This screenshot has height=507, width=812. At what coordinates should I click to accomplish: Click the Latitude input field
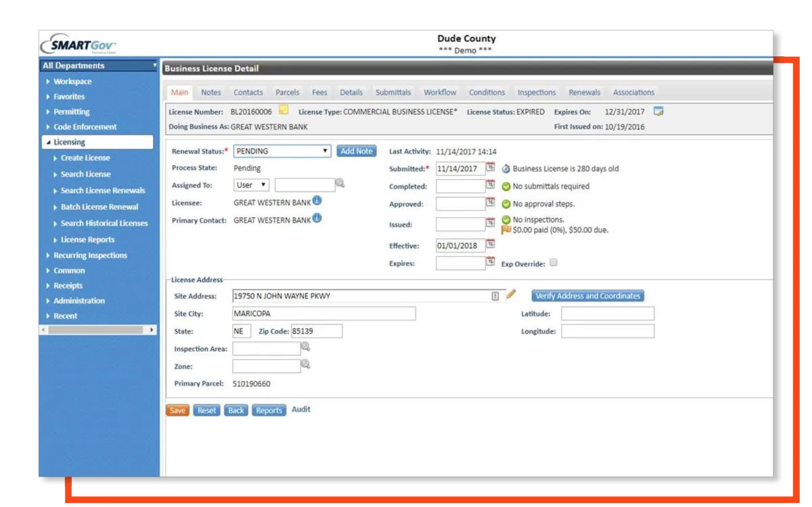point(608,313)
